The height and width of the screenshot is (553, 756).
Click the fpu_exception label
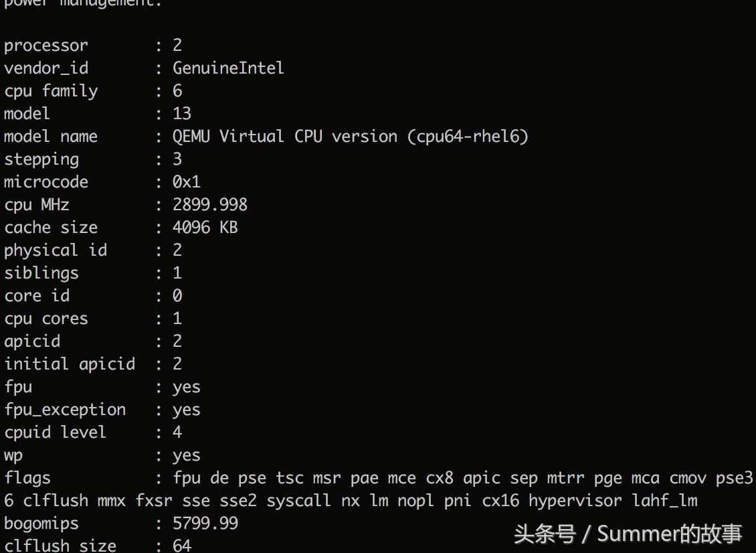point(65,410)
